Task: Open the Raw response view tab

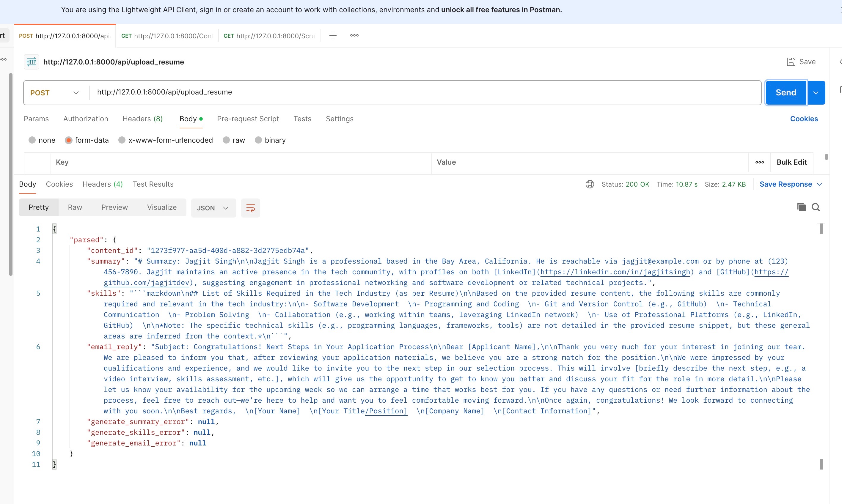Action: [75, 207]
